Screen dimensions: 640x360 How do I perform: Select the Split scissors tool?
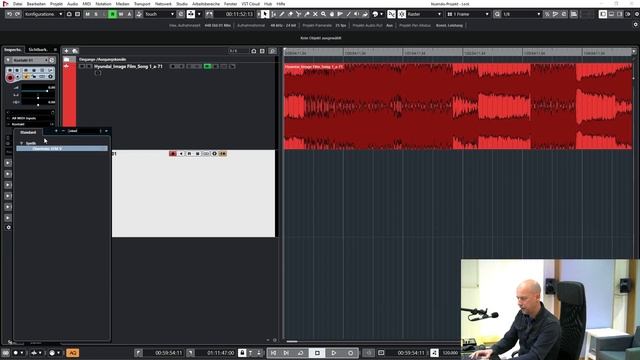pyautogui.click(x=298, y=14)
